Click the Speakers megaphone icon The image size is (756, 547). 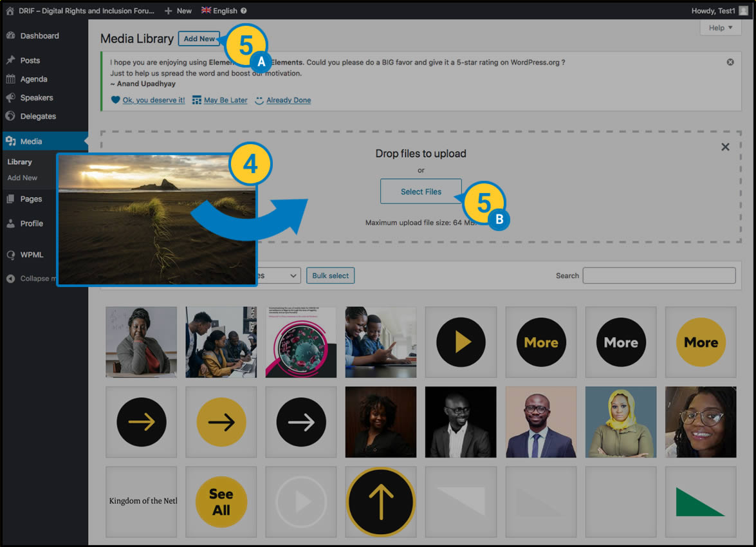pos(11,98)
